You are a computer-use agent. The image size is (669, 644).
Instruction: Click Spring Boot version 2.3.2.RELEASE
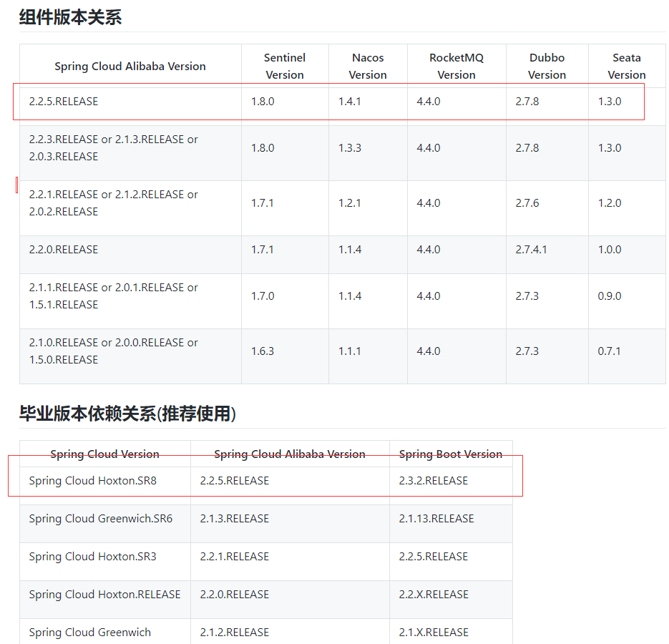[434, 481]
